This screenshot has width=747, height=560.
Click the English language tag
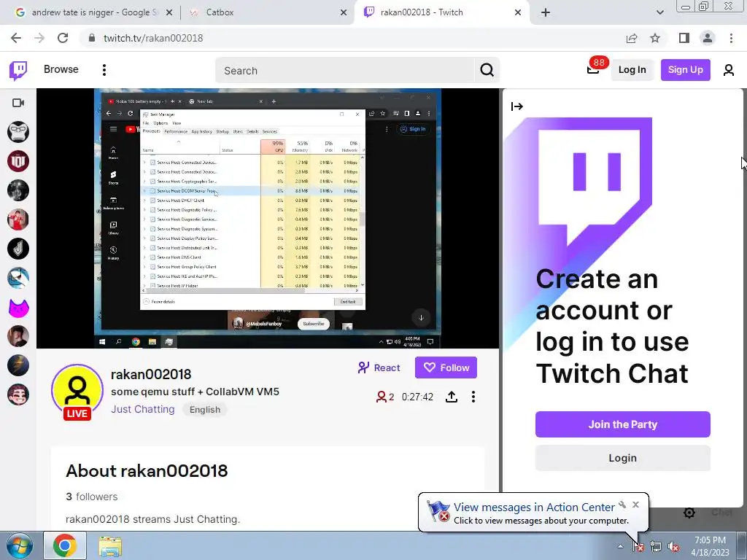pos(205,410)
